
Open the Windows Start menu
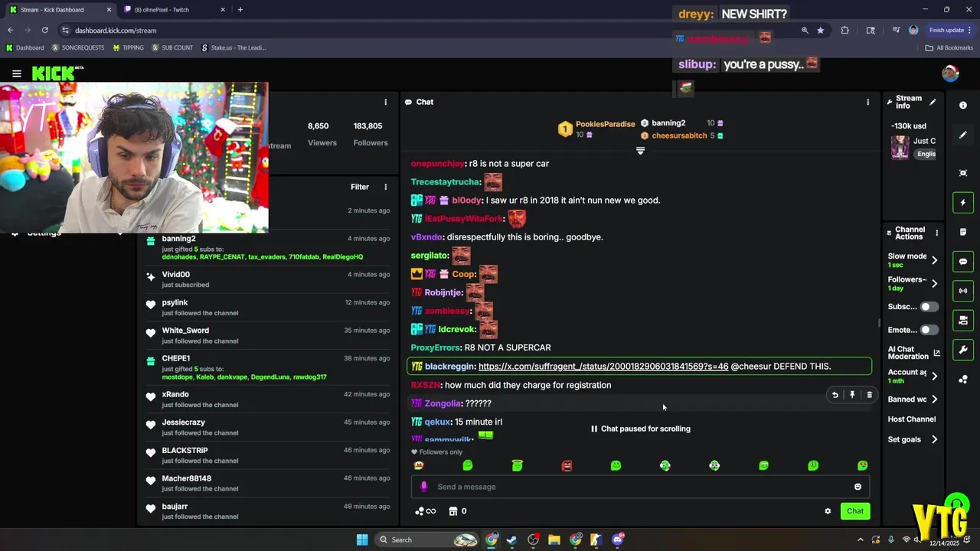pyautogui.click(x=362, y=540)
